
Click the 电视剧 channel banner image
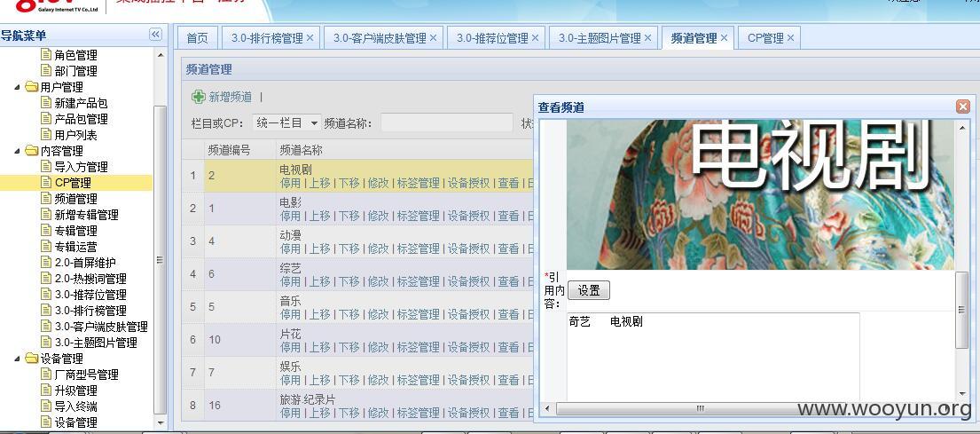click(761, 194)
